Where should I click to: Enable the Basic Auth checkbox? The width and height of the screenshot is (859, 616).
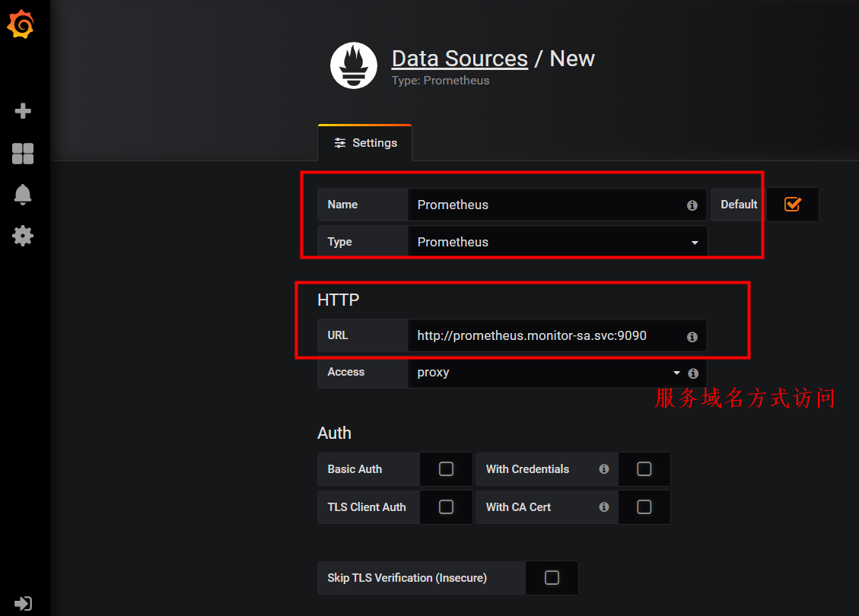point(446,469)
